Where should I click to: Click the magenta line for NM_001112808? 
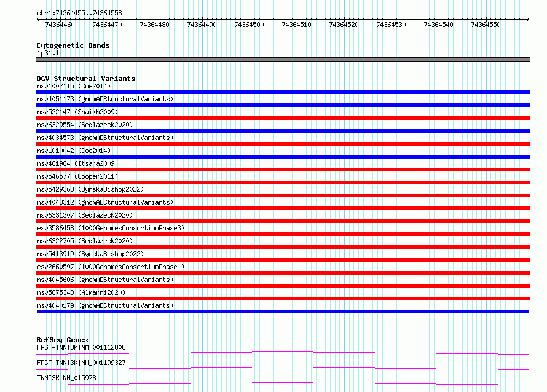(x=283, y=353)
